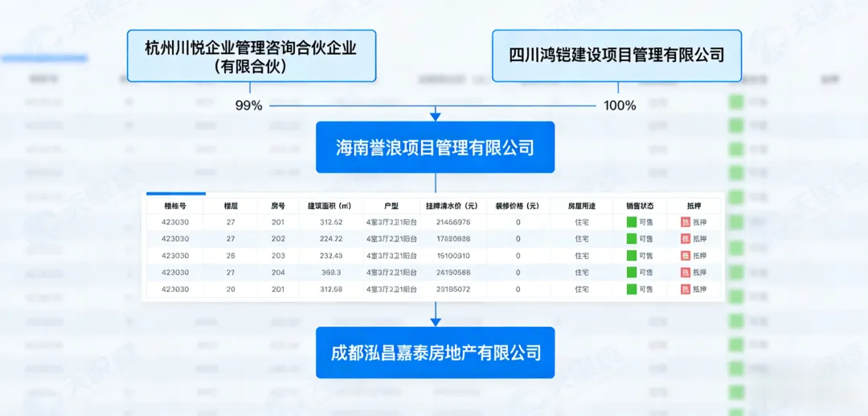Screen dimensions: 868x416
Task: Click 房屋用途 column header
Action: point(582,206)
